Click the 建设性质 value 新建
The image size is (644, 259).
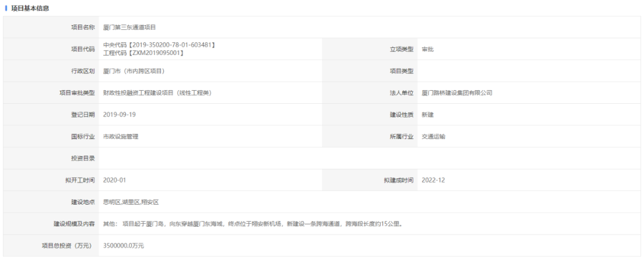pyautogui.click(x=428, y=115)
